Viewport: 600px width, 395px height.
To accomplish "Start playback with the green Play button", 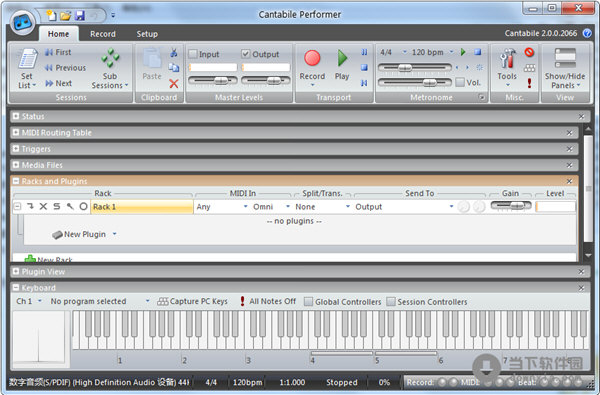I will (x=342, y=65).
